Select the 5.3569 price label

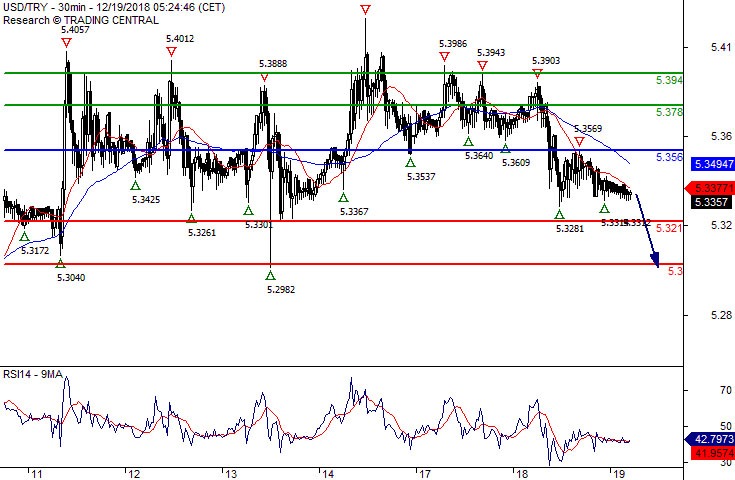click(588, 128)
